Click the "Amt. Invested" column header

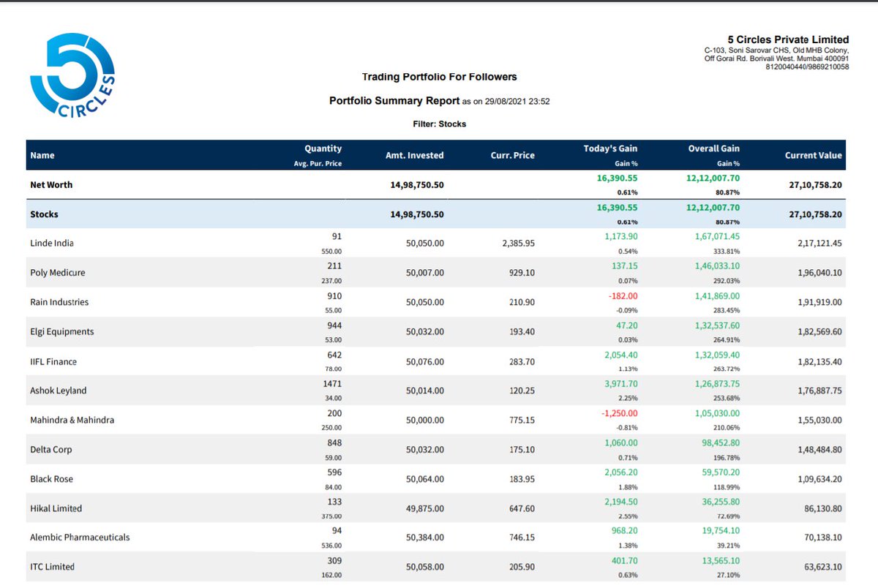click(x=414, y=155)
